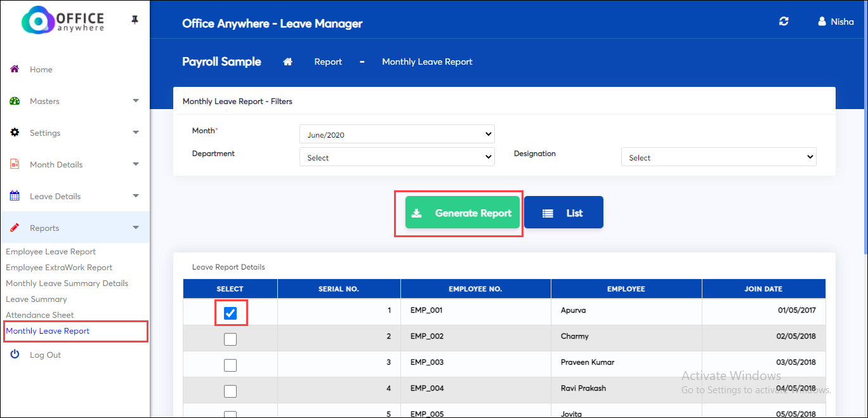
Task: Open Employee ExtraWork Report
Action: [x=59, y=268]
